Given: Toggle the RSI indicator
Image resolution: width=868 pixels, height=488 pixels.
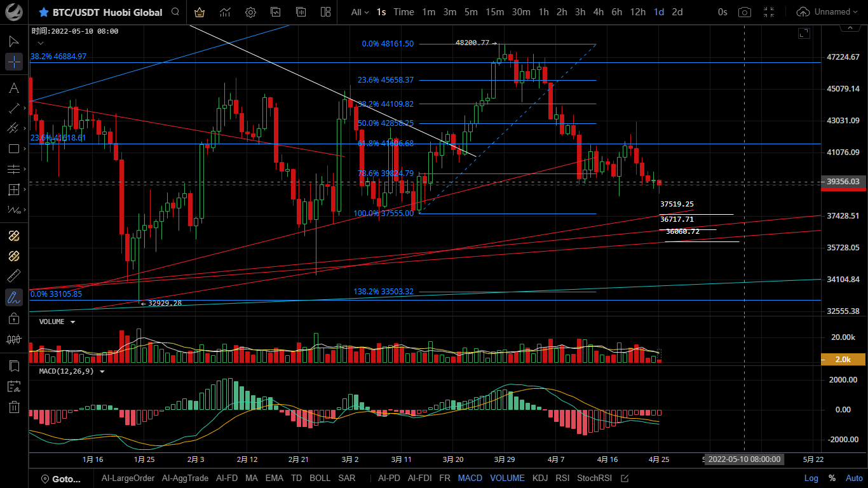Looking at the screenshot, I should (x=562, y=478).
